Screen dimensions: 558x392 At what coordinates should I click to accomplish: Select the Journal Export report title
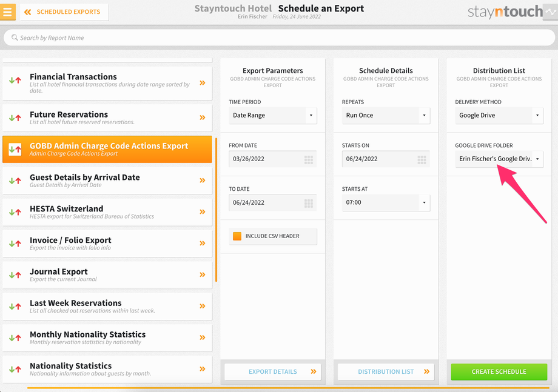click(59, 271)
